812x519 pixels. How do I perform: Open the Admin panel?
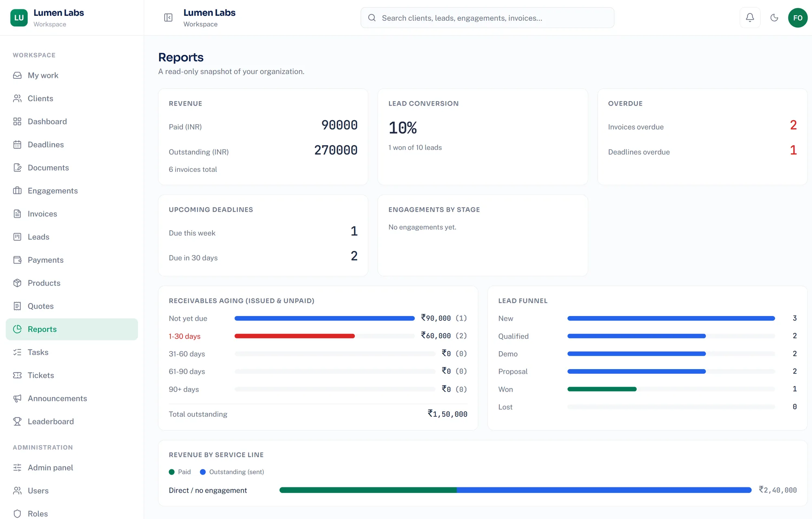pyautogui.click(x=72, y=468)
